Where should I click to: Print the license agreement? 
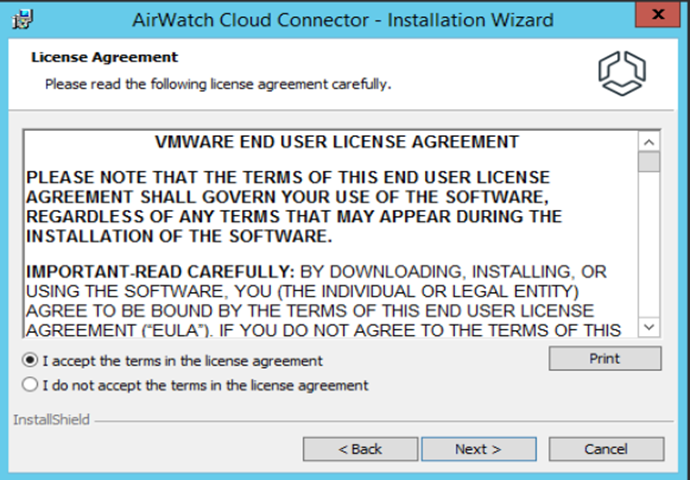(604, 358)
